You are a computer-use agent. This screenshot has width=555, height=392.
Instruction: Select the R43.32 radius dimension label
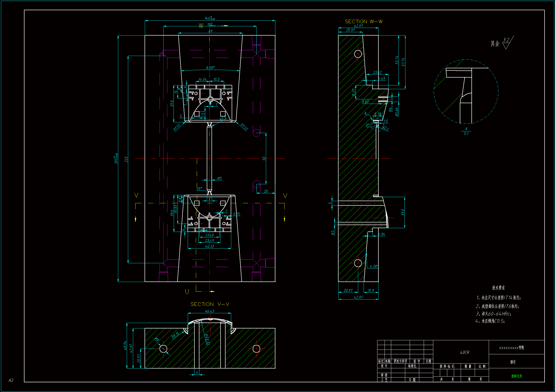tap(207, 339)
